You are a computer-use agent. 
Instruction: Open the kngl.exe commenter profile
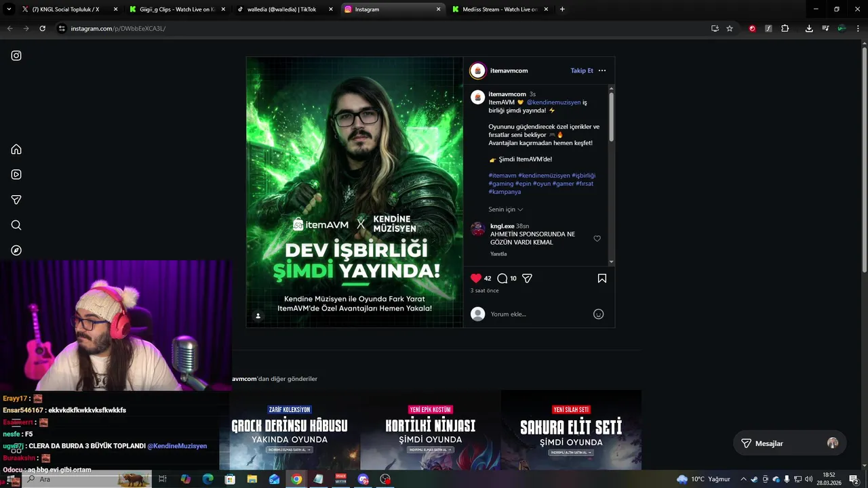502,226
